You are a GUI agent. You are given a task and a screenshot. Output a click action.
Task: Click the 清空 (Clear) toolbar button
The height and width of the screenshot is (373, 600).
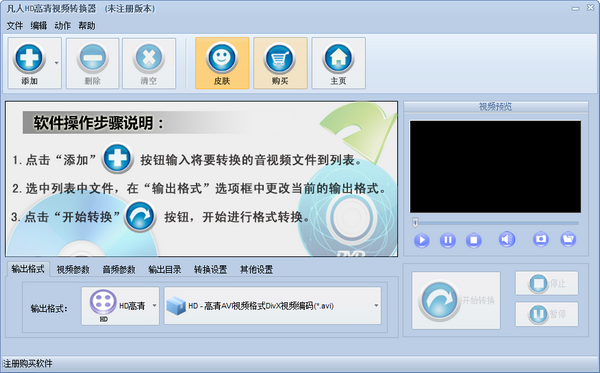tap(149, 63)
